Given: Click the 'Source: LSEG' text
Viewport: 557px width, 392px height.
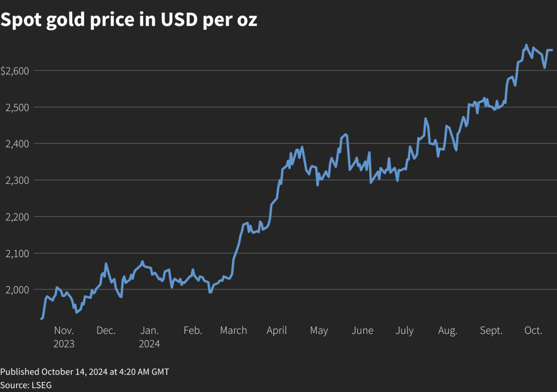Looking at the screenshot, I should 26,385.
